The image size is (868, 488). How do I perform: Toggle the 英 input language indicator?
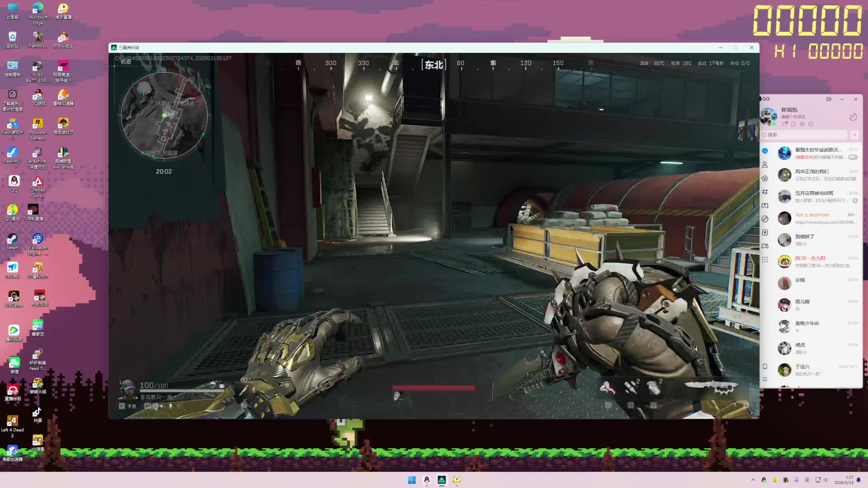(x=807, y=480)
